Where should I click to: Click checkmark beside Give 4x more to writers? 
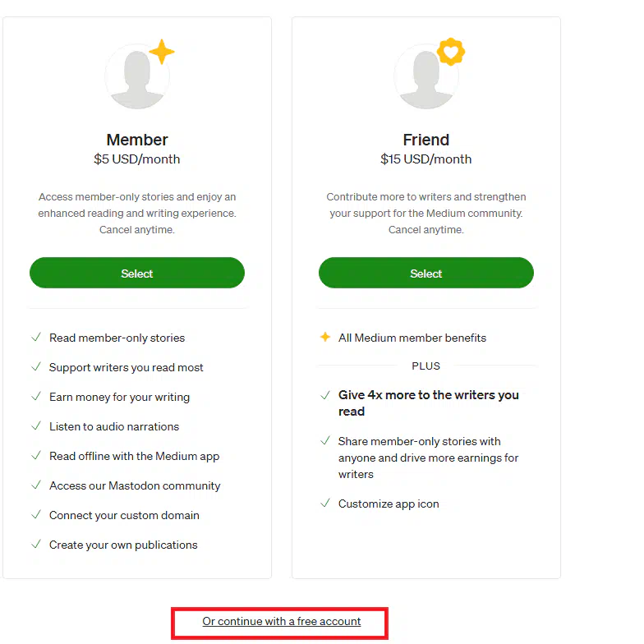(325, 395)
